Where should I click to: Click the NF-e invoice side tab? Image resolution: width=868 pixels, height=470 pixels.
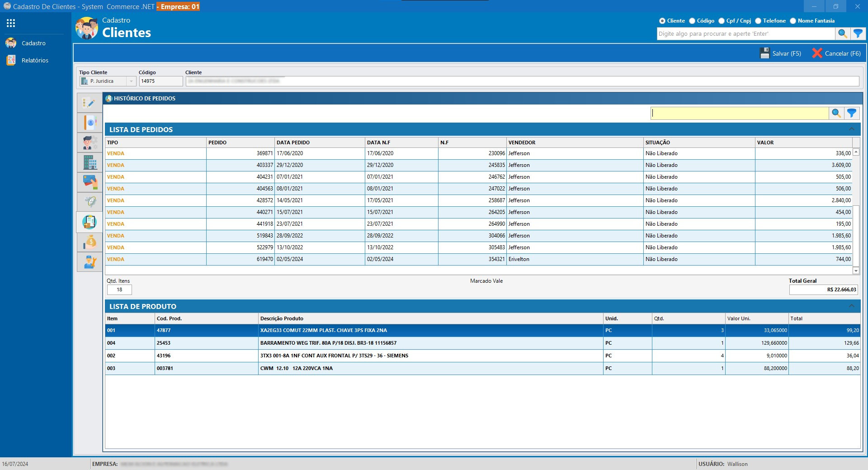[90, 202]
